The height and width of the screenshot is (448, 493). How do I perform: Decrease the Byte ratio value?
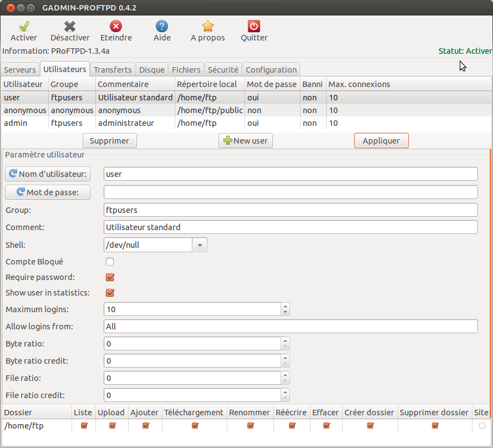point(285,347)
